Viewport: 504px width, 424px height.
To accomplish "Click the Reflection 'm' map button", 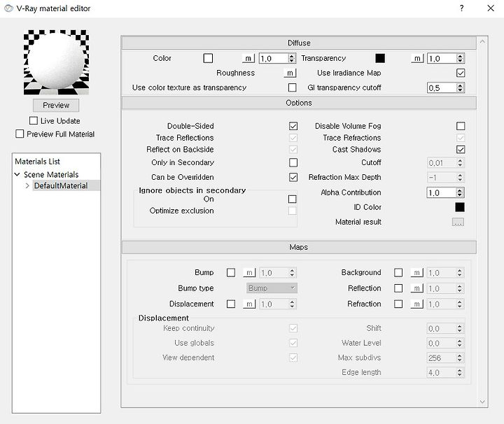I will [417, 288].
